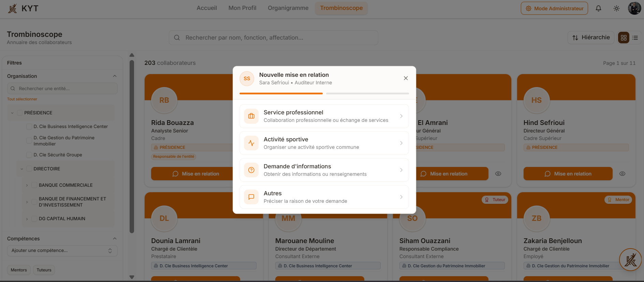
Task: Click the ZB avatar of Zakaria Benjelloun
Action: click(537, 218)
